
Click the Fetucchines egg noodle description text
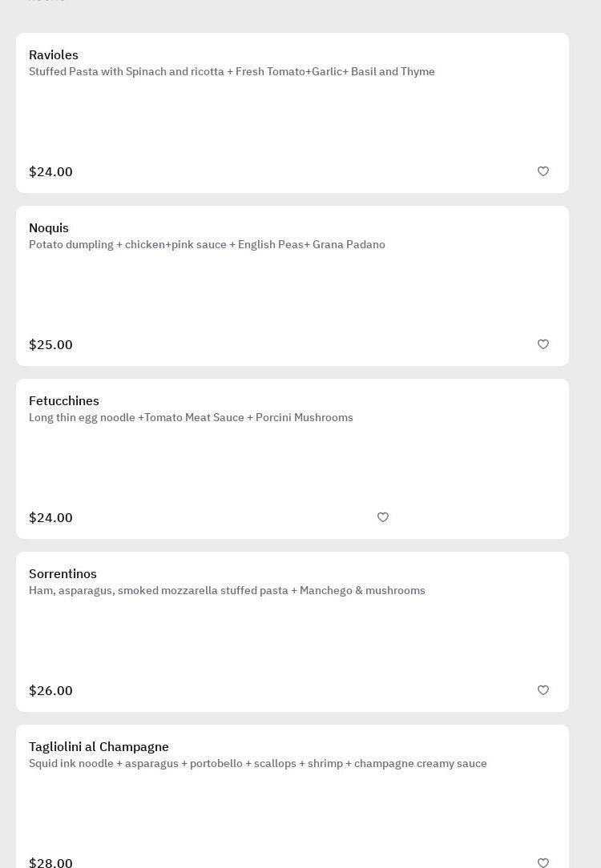click(x=191, y=418)
